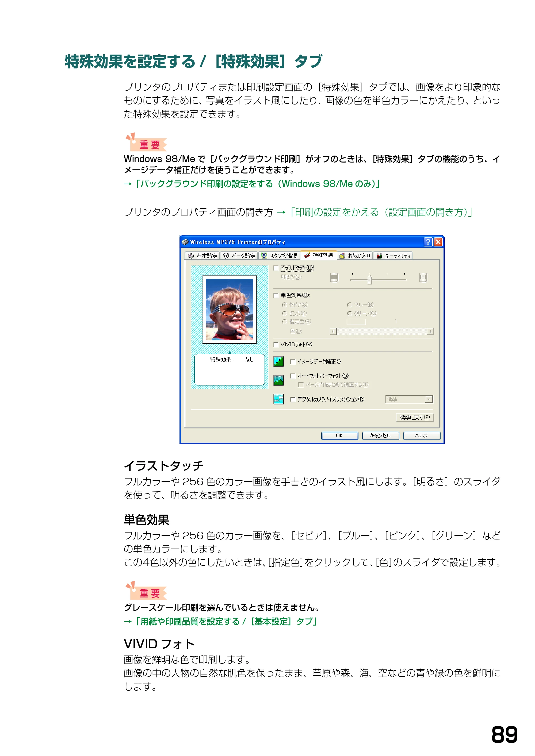Switch to the ページ設定 tab
Screen dimensions: 535x756
[239, 256]
